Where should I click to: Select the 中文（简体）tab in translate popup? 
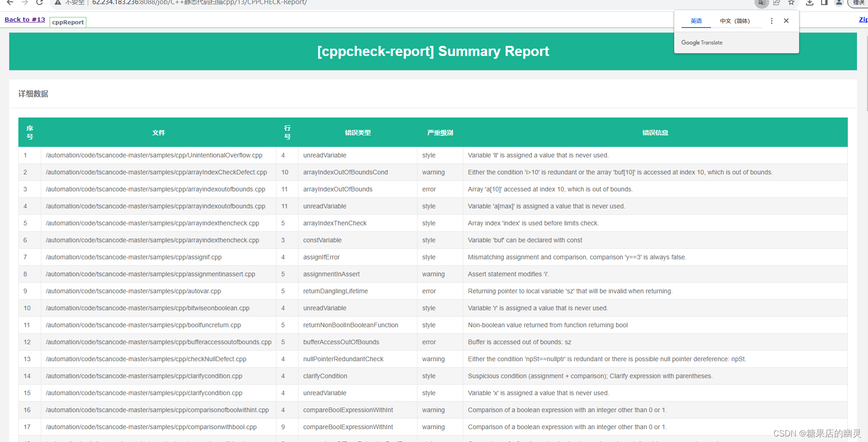pyautogui.click(x=735, y=21)
